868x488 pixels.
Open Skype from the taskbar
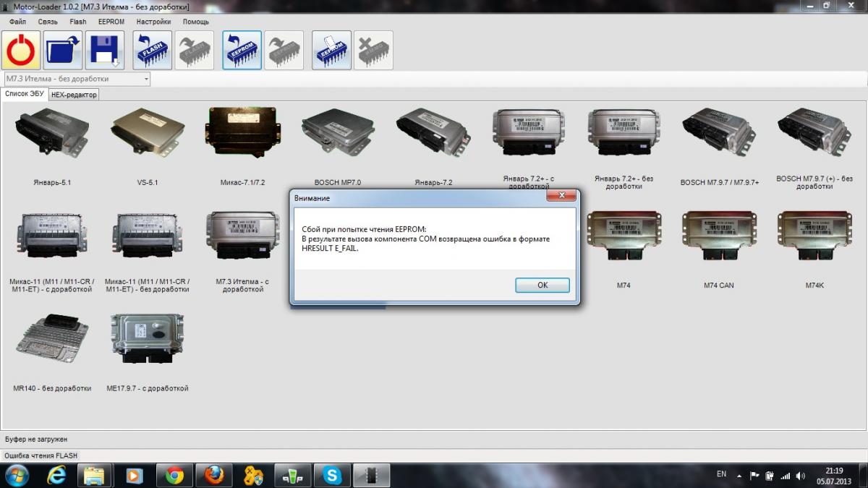(332, 475)
